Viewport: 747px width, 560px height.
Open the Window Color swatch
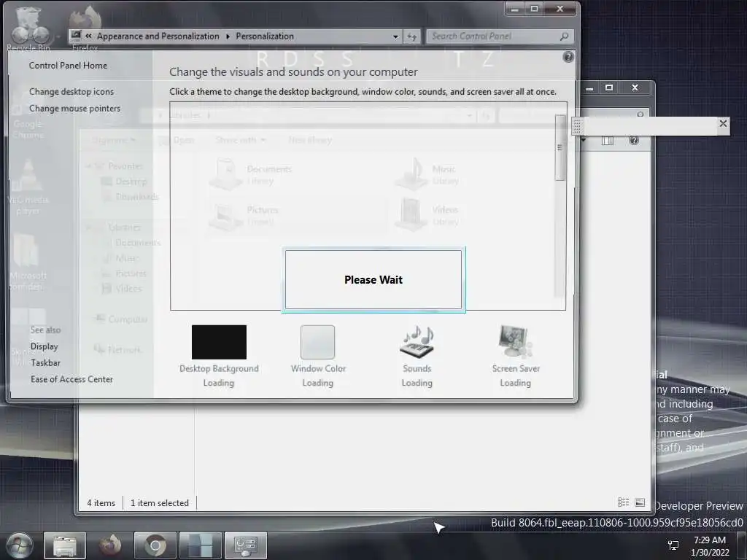click(318, 342)
